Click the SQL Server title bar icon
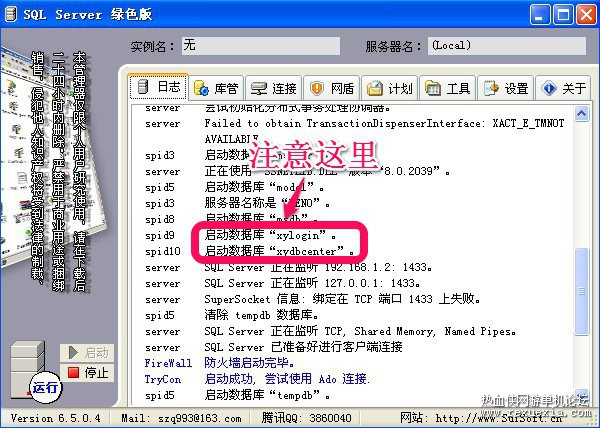This screenshot has width=600, height=428. [11, 15]
